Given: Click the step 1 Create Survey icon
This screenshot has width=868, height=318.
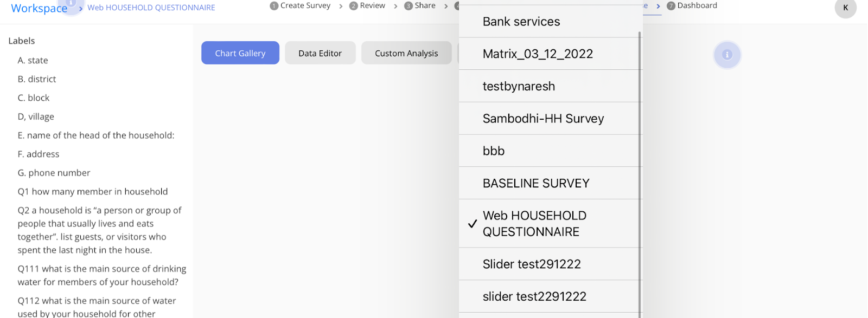Looking at the screenshot, I should click(x=274, y=6).
